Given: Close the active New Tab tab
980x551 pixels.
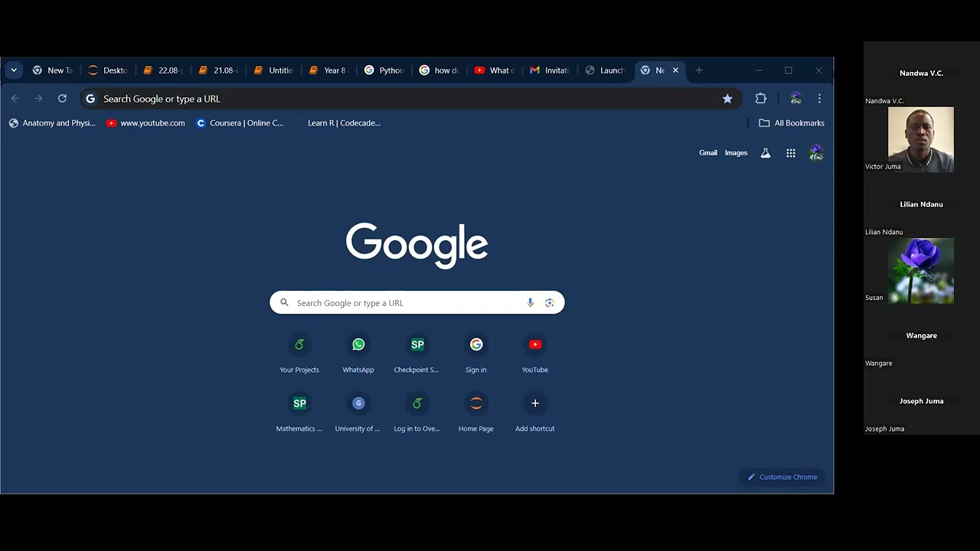Looking at the screenshot, I should click(675, 70).
